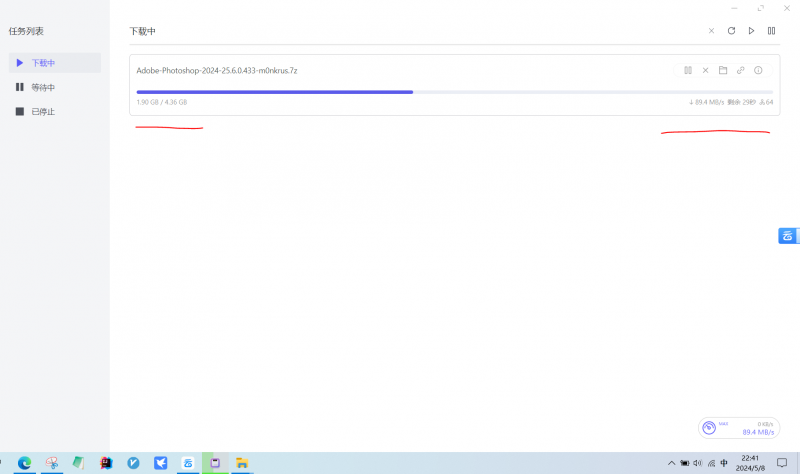This screenshot has height=474, width=800.
Task: Pause the Adobe-Photoshop download task
Action: pos(688,71)
